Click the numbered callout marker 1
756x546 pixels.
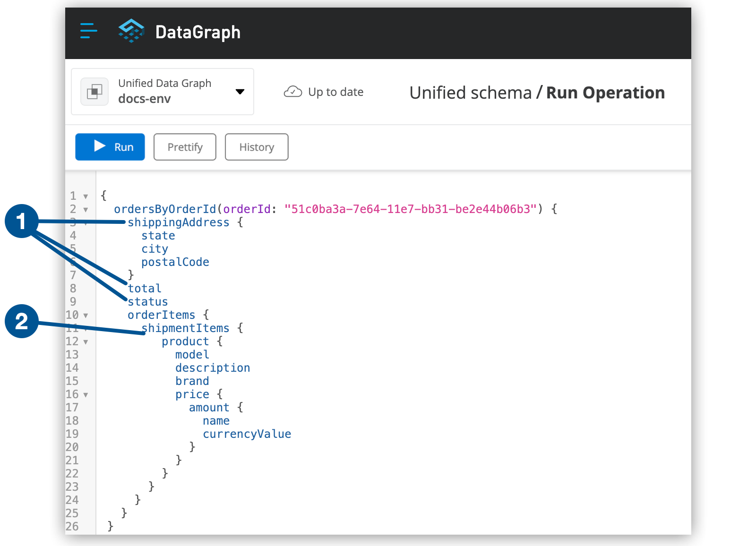point(22,222)
